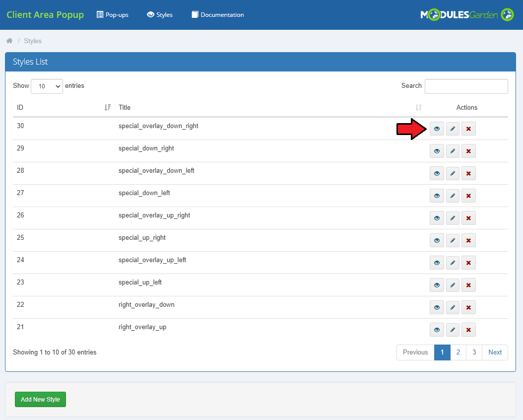Preview the special_down_right style
This screenshot has width=523, height=420.
437,151
